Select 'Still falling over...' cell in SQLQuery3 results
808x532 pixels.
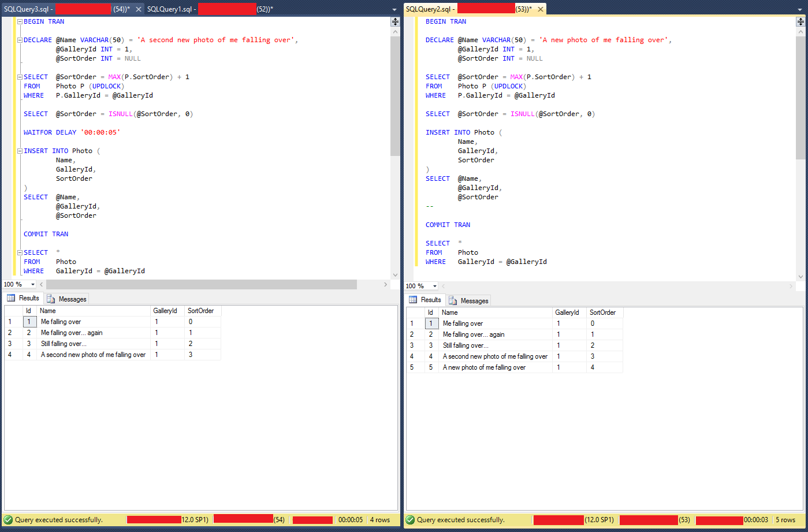(x=93, y=344)
